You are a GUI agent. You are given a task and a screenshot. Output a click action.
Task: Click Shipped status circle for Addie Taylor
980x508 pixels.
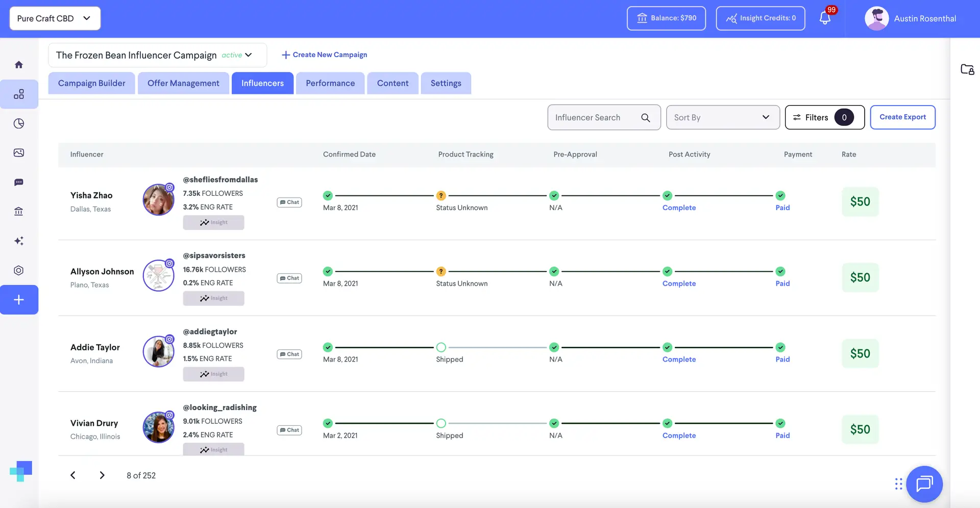(441, 347)
